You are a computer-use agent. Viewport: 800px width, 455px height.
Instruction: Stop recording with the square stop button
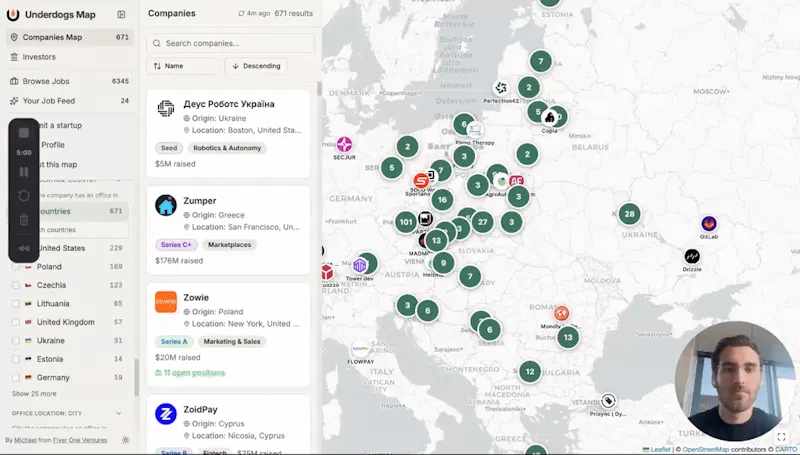click(x=24, y=133)
